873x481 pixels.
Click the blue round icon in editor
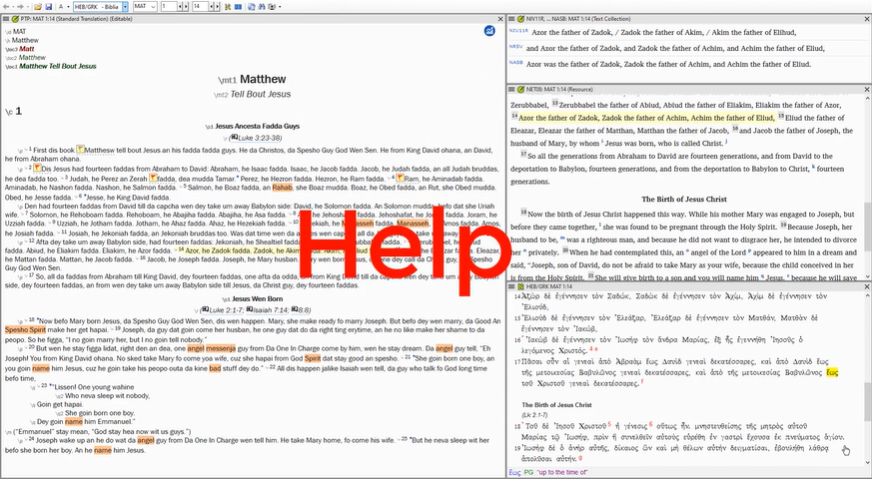pyautogui.click(x=489, y=32)
